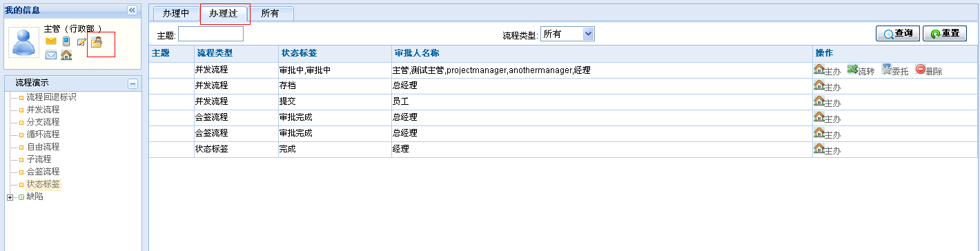
Task: Click the 我的信息 panel title
Action: [22, 10]
